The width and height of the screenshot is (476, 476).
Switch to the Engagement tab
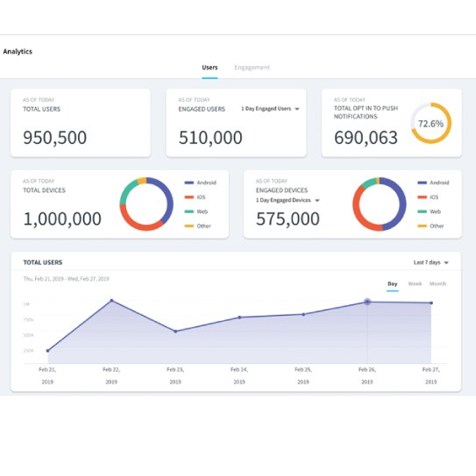pyautogui.click(x=252, y=67)
